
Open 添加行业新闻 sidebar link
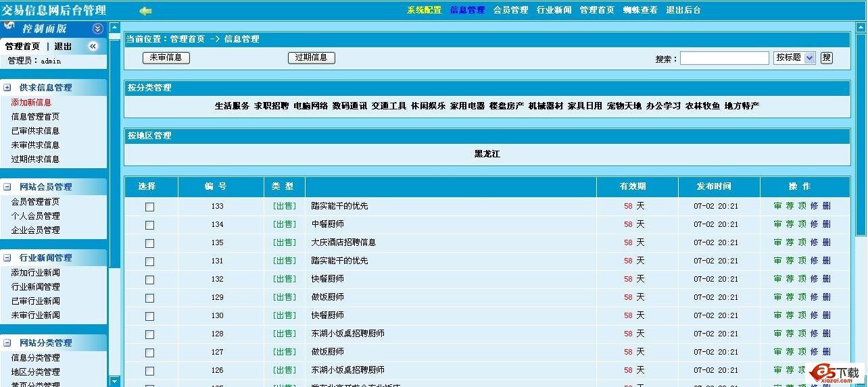coord(35,273)
